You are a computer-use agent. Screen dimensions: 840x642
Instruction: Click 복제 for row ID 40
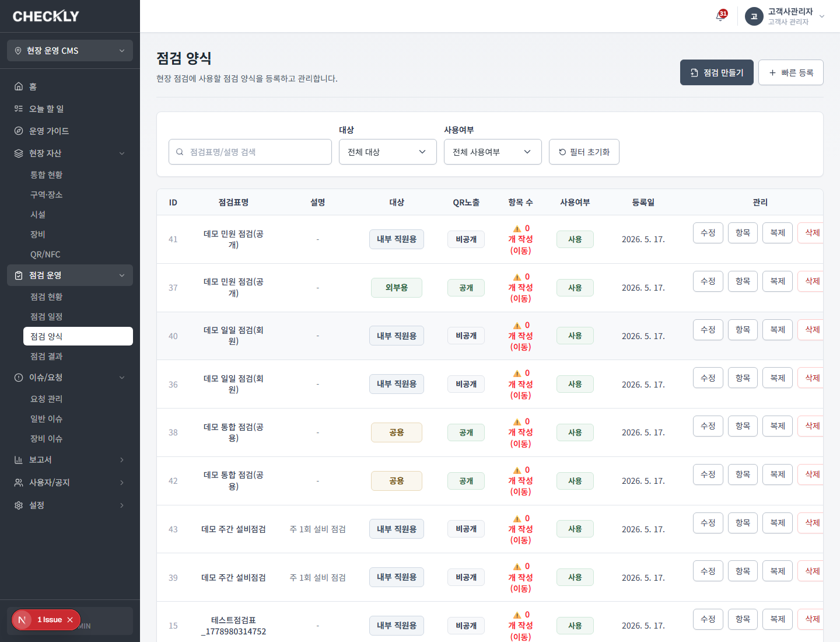[x=778, y=330]
